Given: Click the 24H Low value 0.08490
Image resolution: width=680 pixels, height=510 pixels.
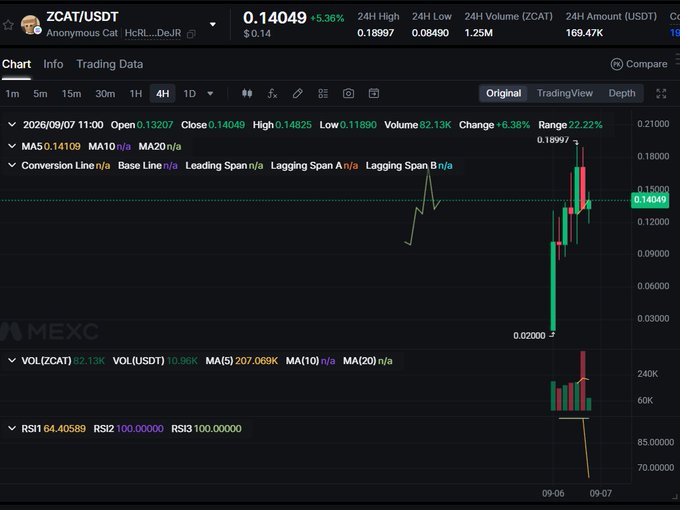Looking at the screenshot, I should (430, 33).
